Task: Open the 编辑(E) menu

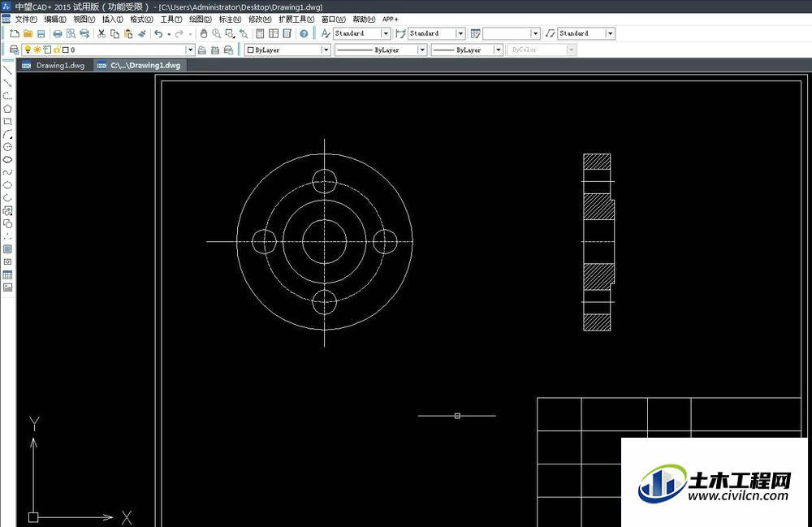Action: (x=55, y=19)
